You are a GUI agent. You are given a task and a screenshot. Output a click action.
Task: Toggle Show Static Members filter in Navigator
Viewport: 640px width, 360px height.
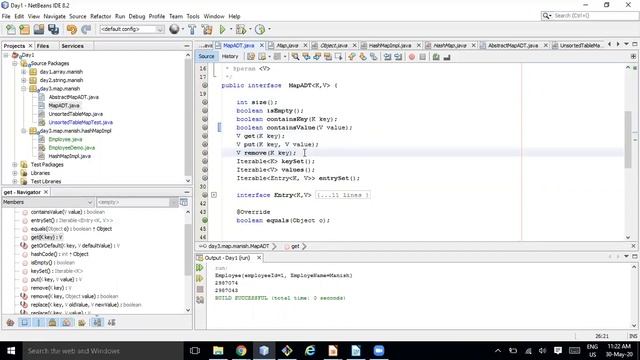(x=38, y=322)
